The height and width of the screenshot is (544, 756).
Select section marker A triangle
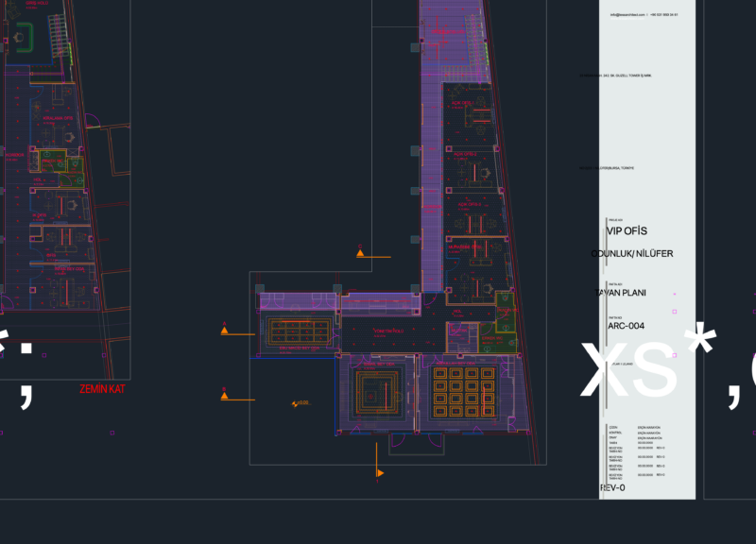coord(224,331)
